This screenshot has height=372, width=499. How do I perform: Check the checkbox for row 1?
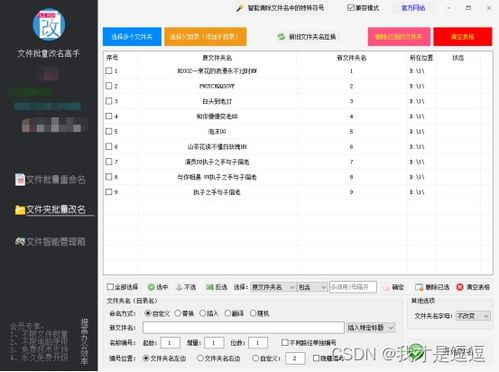click(109, 71)
